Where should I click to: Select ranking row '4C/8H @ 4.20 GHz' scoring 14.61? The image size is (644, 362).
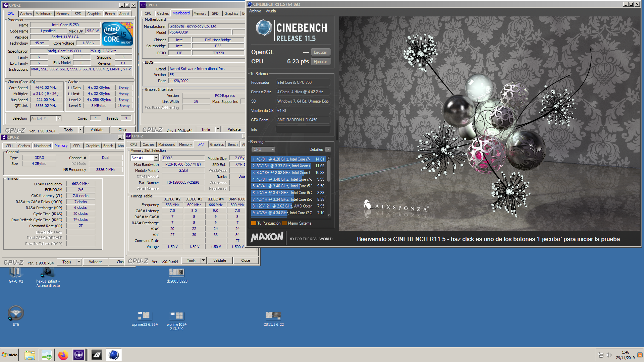(x=288, y=159)
